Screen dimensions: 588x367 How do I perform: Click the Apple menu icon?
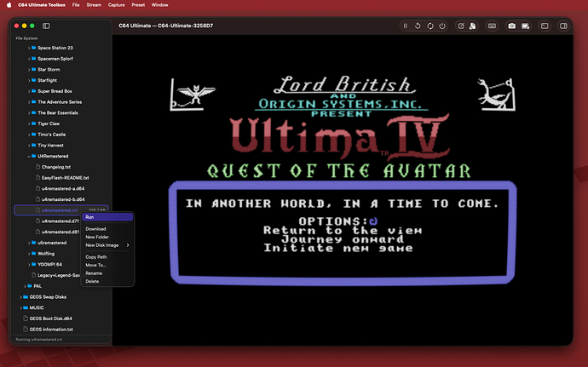(x=9, y=5)
